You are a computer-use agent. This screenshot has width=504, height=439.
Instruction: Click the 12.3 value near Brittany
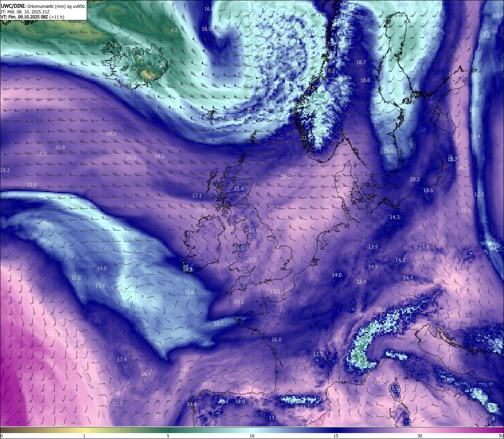[219, 324]
